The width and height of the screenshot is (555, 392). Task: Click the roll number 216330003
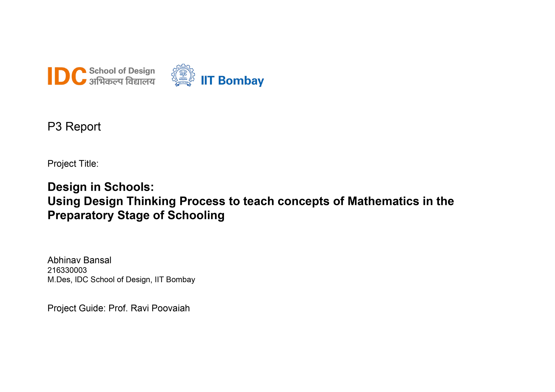pos(67,270)
